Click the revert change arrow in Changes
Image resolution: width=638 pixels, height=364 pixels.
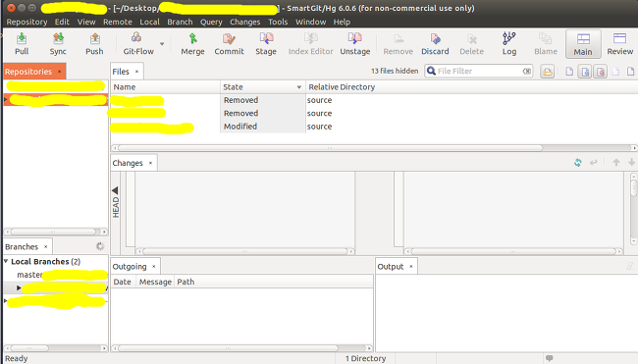(594, 163)
